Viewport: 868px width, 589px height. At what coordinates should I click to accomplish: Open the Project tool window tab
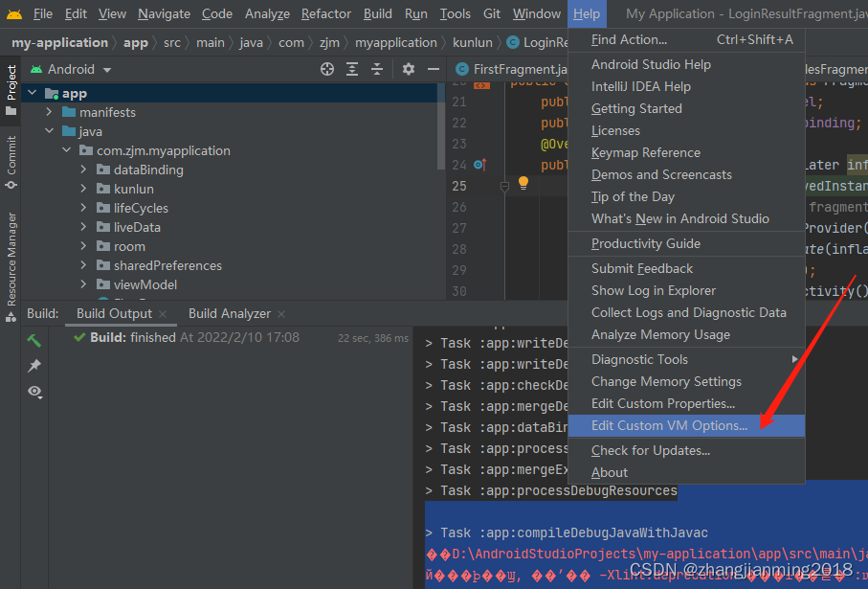[x=11, y=89]
